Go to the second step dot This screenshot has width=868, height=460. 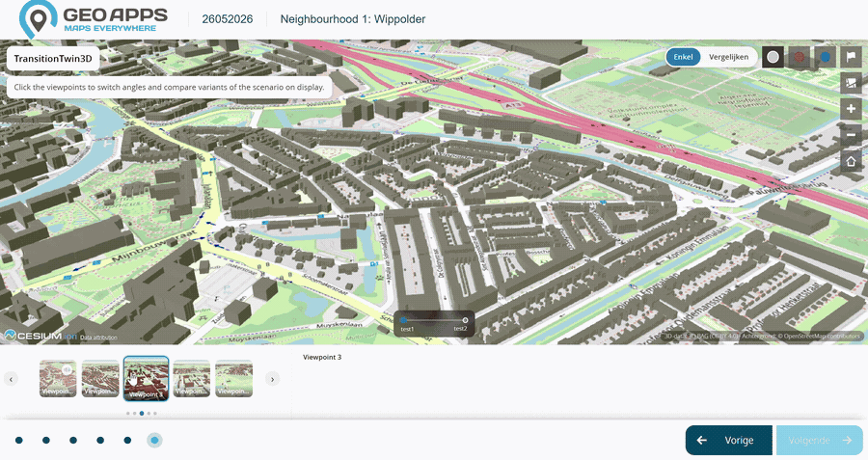(46, 440)
